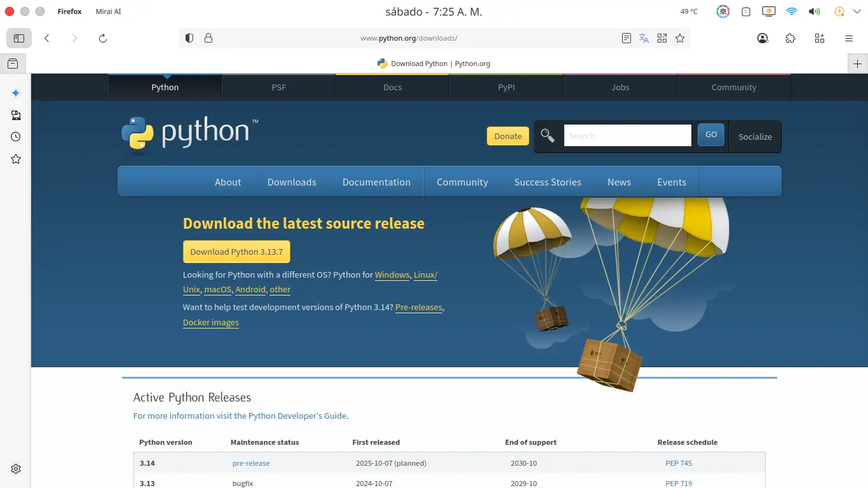Click the 'other' platforms link
Viewport: 868px width, 488px height.
[x=280, y=290]
